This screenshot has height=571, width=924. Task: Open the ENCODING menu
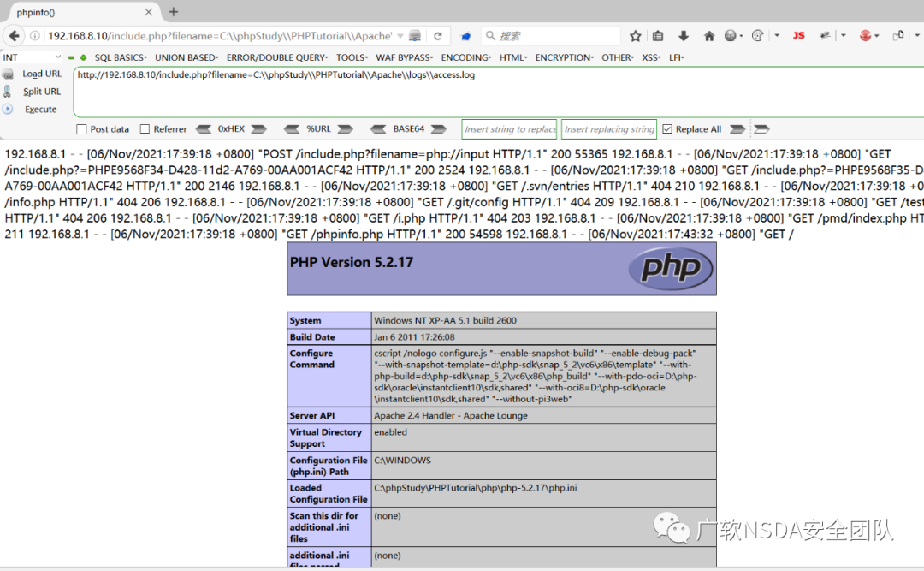click(x=467, y=57)
